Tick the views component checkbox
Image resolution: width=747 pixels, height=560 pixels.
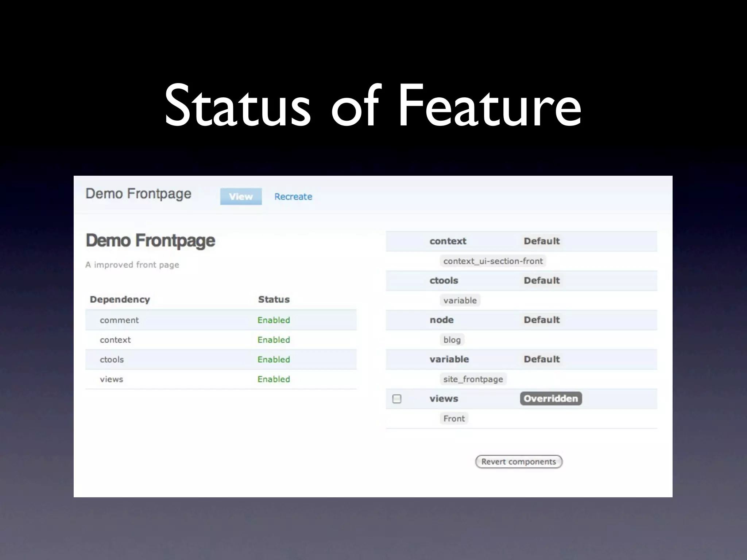tap(397, 398)
